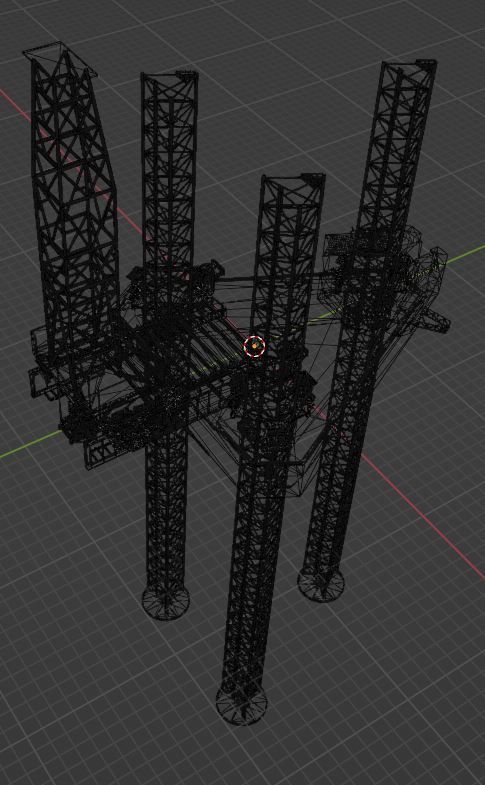Select the wide derrick tower wireframe
Image resolution: width=485 pixels, height=785 pixels.
73,198
